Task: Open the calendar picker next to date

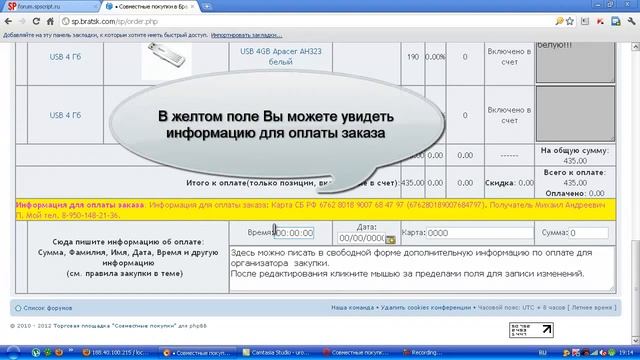Action: (x=390, y=239)
